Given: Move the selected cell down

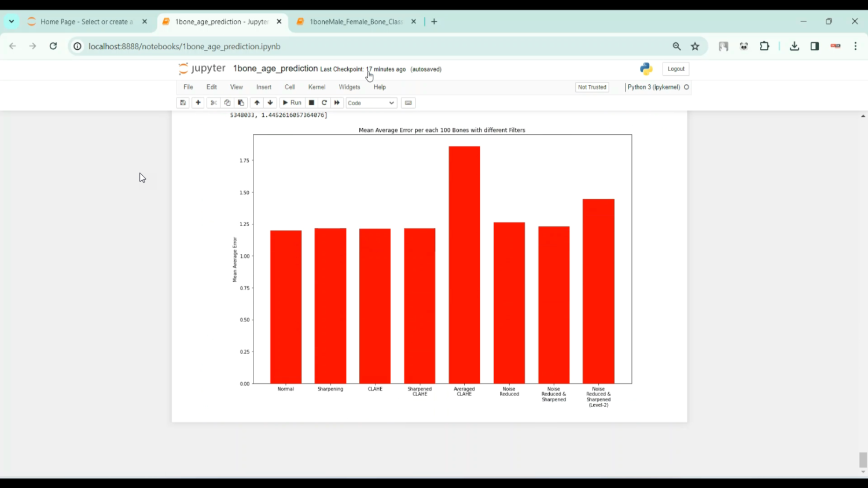Looking at the screenshot, I should (x=270, y=103).
